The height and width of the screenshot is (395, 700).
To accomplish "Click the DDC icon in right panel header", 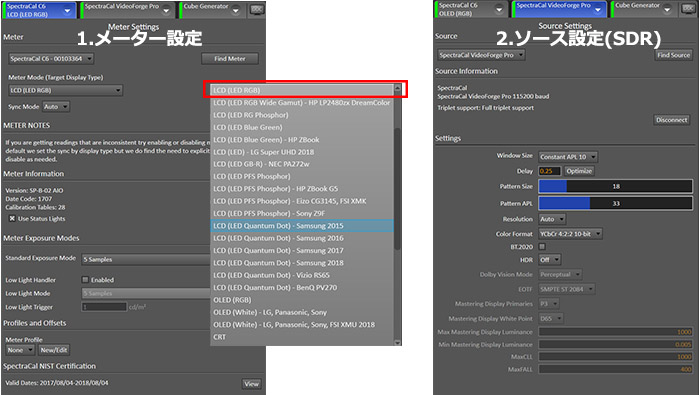I will [688, 9].
